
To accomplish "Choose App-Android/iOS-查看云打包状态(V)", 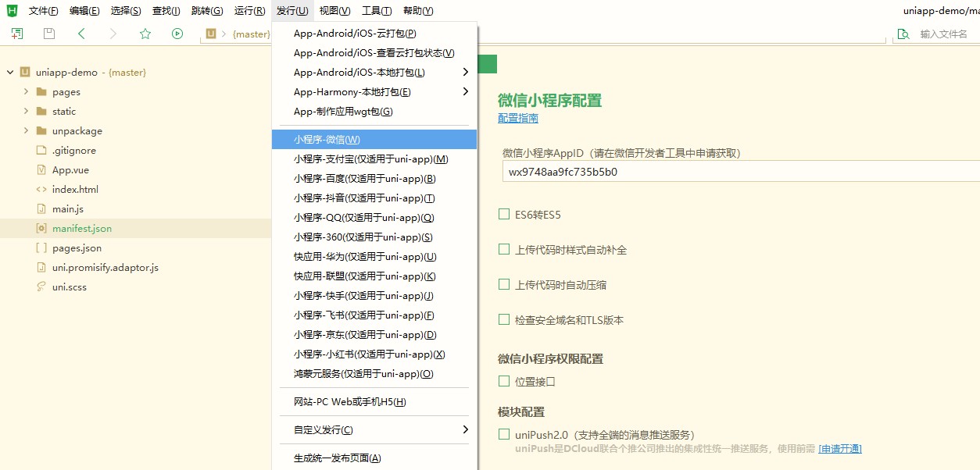I will click(x=374, y=53).
